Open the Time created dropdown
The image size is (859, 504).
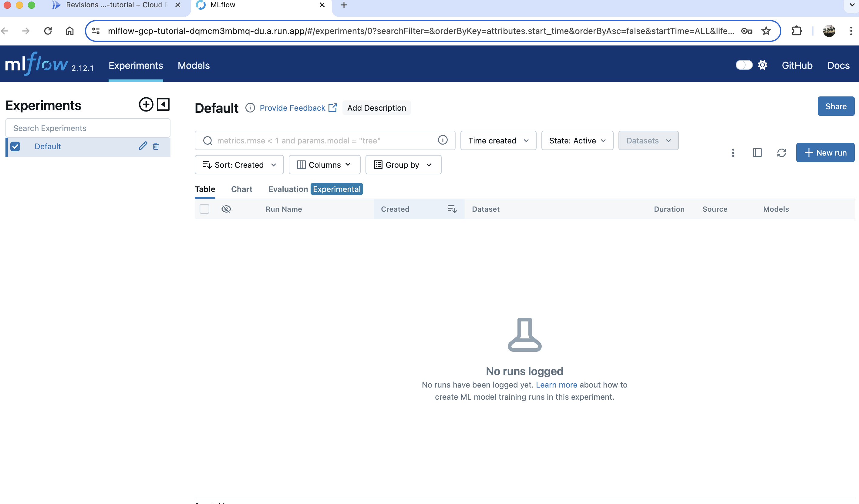[498, 140]
